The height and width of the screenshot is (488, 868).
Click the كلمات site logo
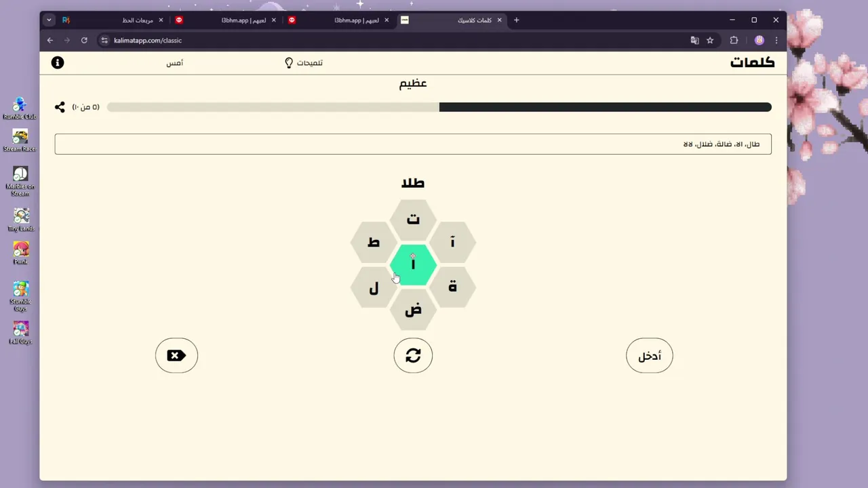click(x=752, y=62)
